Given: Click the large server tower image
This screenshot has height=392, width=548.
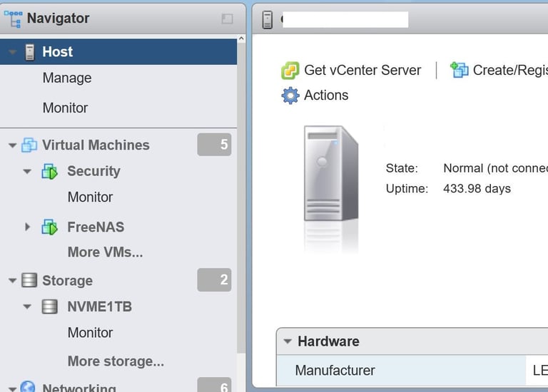Looking at the screenshot, I should [x=331, y=173].
